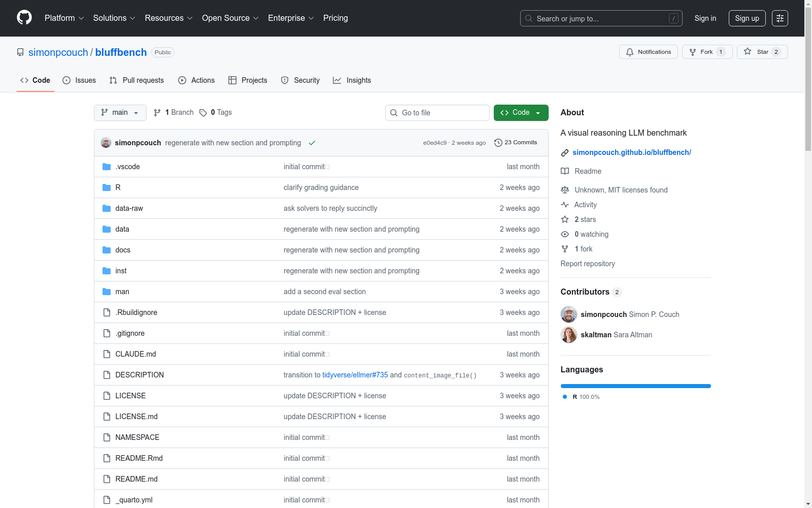Image resolution: width=812 pixels, height=508 pixels.
Task: Expand the Solutions menu
Action: point(114,18)
